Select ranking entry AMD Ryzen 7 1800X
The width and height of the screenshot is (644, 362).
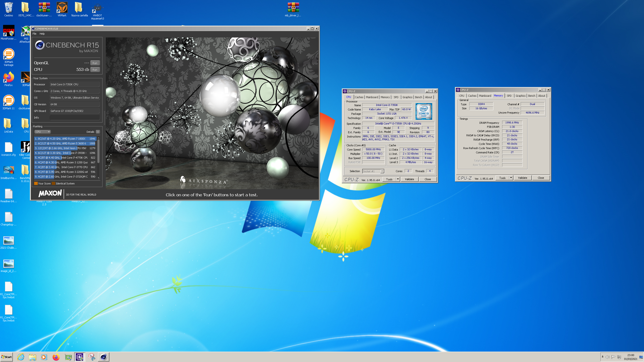(x=65, y=139)
